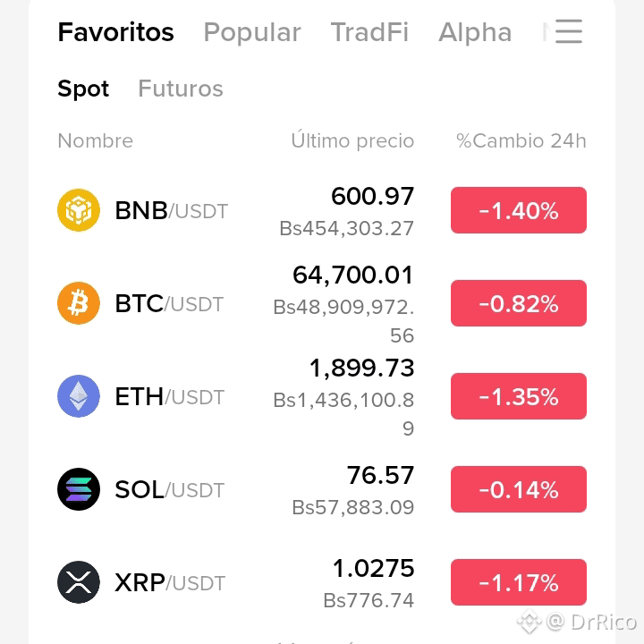This screenshot has height=644, width=644.
Task: Tap the Ethereum diamond logo icon
Action: pyautogui.click(x=79, y=396)
